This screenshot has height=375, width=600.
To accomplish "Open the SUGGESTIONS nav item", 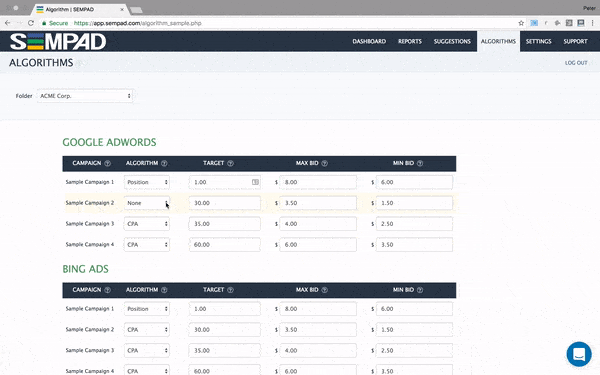I will 452,41.
